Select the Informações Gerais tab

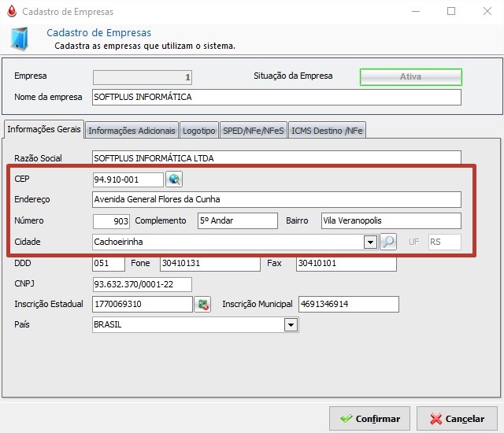coord(44,129)
